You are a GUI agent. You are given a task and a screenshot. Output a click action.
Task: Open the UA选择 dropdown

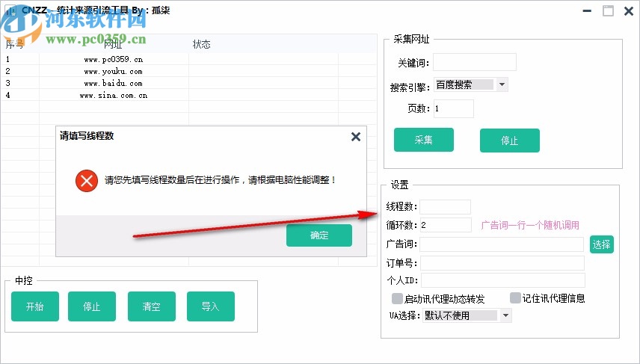506,315
